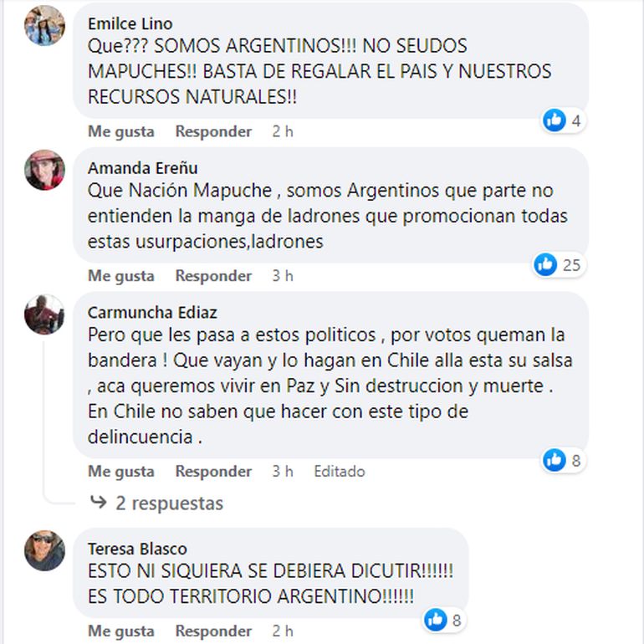
Task: Click like reaction icon with 4 count
Action: [555, 120]
